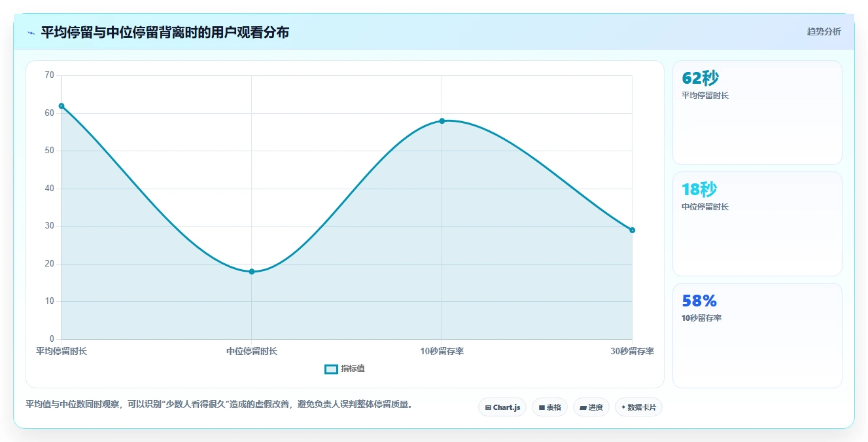
Task: Click the lightning icon beside the title
Action: [x=31, y=33]
